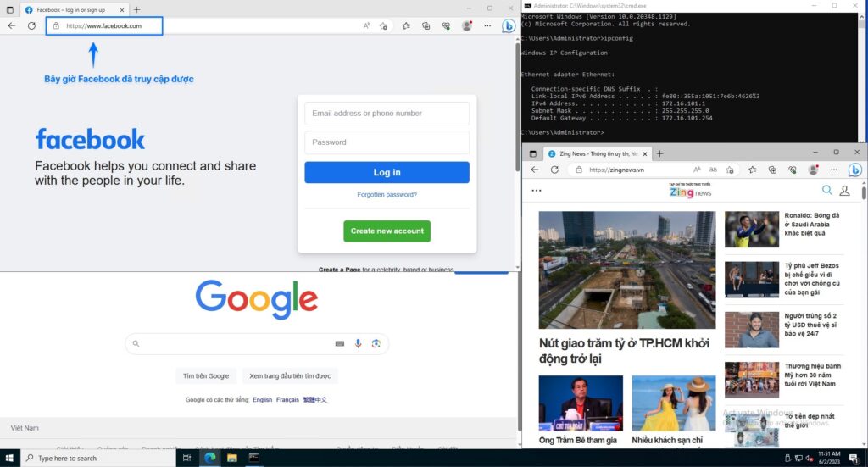The width and height of the screenshot is (868, 467).
Task: Open Collections icon in Facebook window
Action: tap(426, 25)
